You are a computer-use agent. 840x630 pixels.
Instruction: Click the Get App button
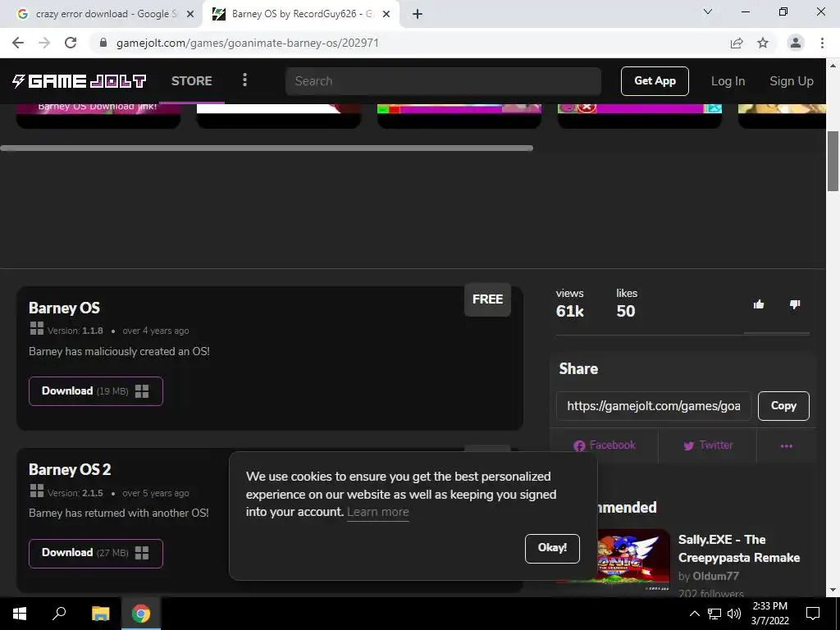(655, 81)
